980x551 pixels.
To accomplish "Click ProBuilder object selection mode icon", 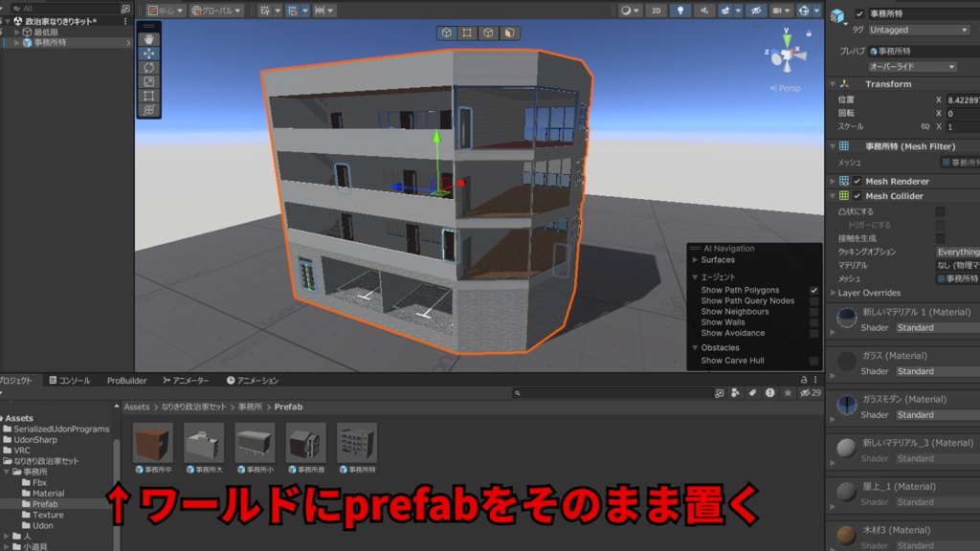I will [446, 33].
